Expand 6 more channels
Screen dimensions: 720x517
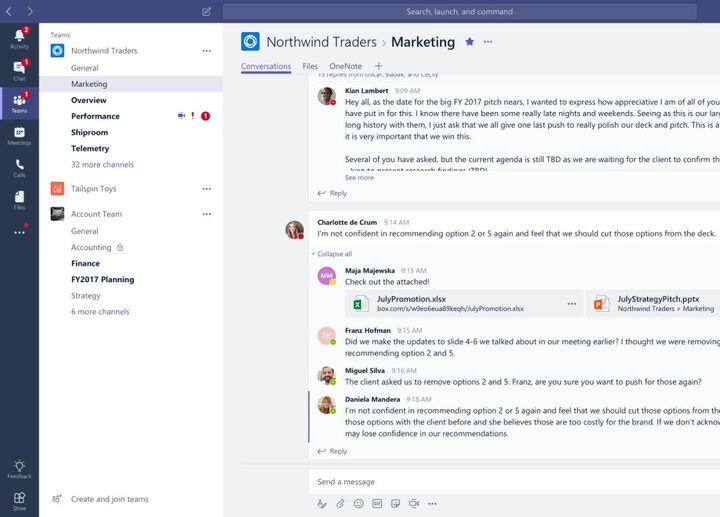100,311
